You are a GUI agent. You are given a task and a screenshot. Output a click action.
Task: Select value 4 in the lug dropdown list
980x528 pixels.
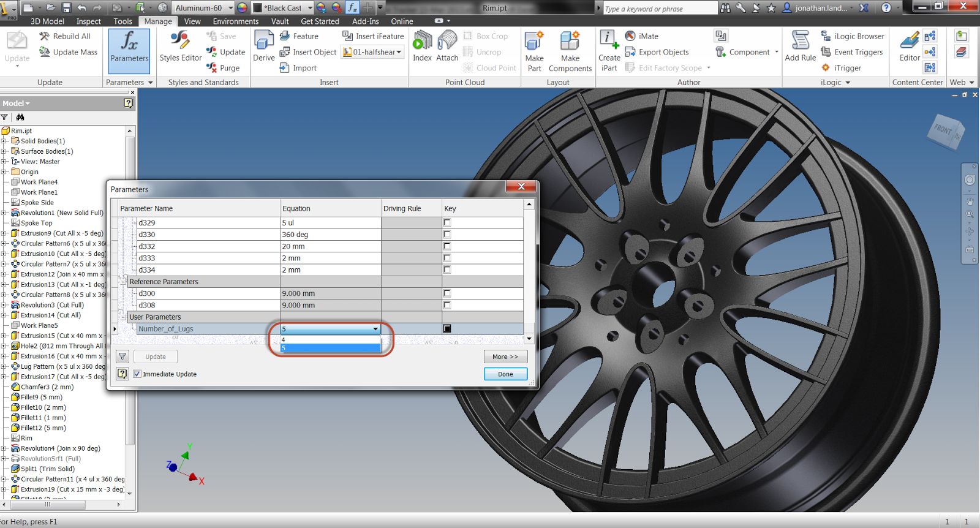[x=330, y=340]
